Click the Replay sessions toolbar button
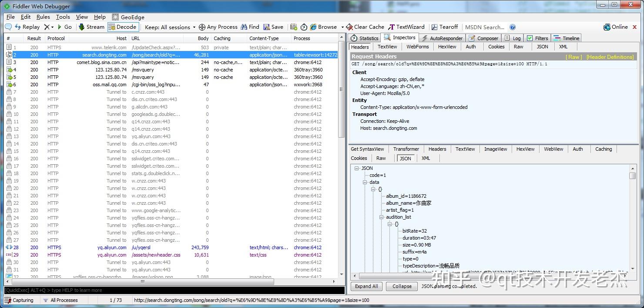Screen dimensions: 644x308 (27, 27)
